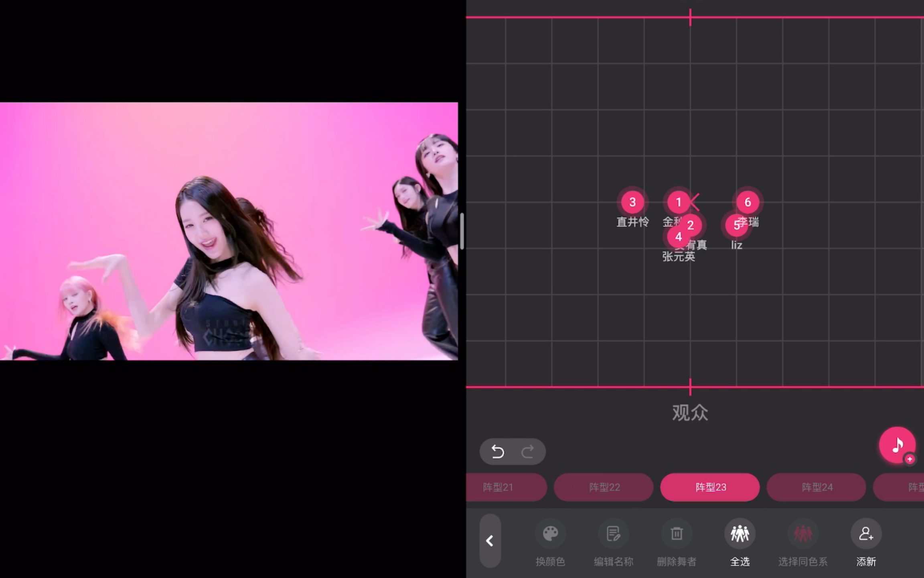Collapse toolbar with left chevron
Image resolution: width=924 pixels, height=578 pixels.
coord(490,541)
